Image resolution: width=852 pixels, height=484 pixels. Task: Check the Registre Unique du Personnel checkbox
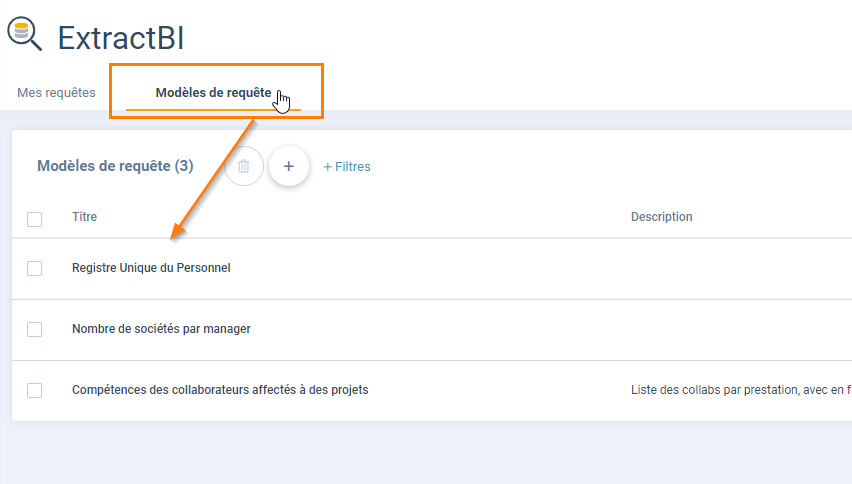(35, 268)
